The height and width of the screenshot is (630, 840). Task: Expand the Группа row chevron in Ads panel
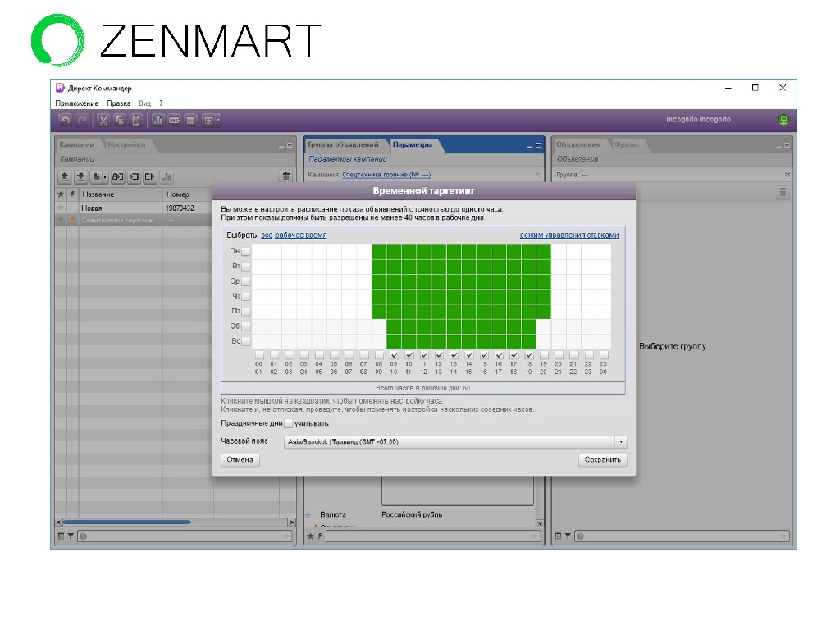point(787,175)
